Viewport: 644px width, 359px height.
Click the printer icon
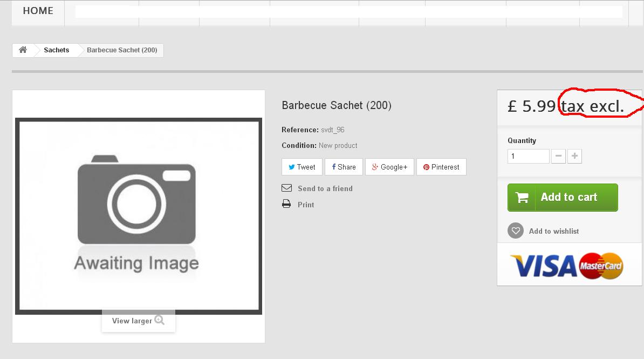click(286, 204)
